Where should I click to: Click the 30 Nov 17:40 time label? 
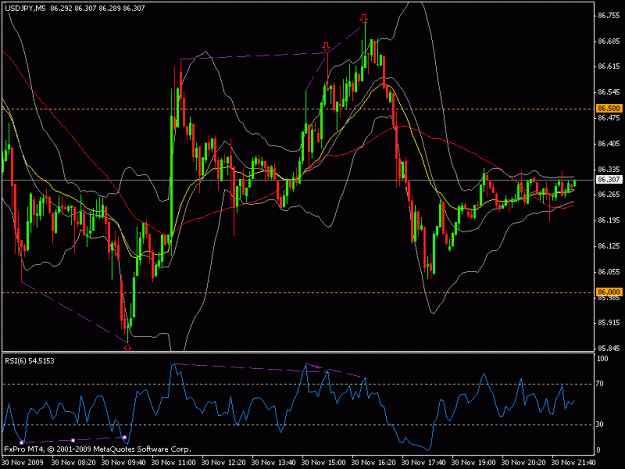[423, 463]
